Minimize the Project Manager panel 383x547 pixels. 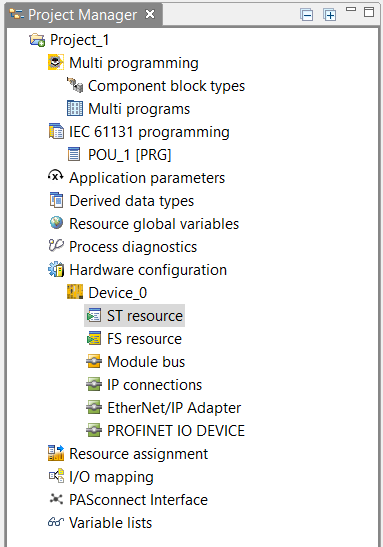[x=351, y=10]
